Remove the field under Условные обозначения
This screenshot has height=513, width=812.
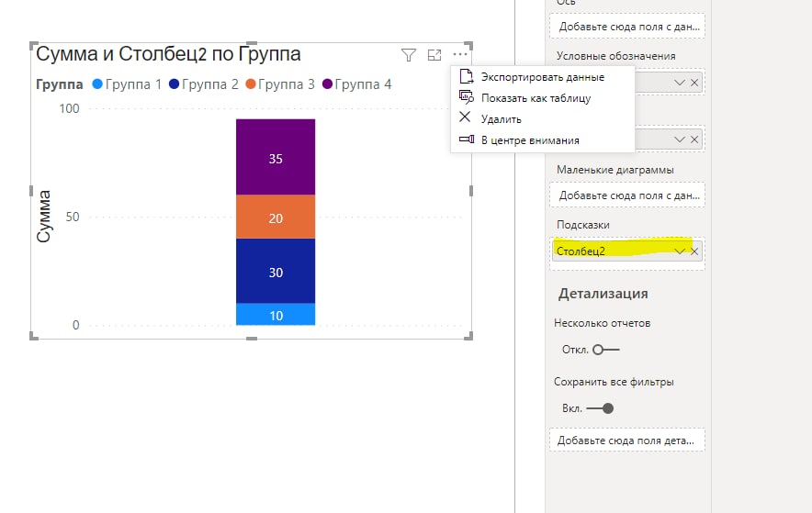(x=694, y=83)
